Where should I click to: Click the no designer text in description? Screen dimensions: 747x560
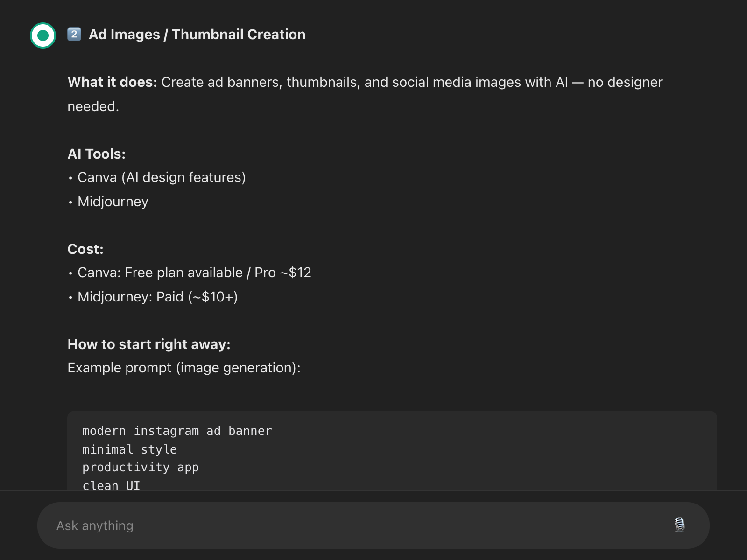(x=625, y=82)
